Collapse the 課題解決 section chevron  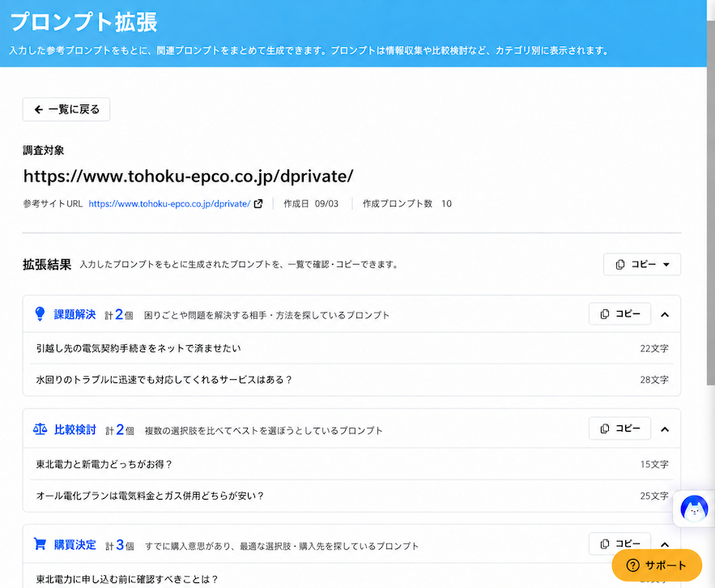[665, 314]
